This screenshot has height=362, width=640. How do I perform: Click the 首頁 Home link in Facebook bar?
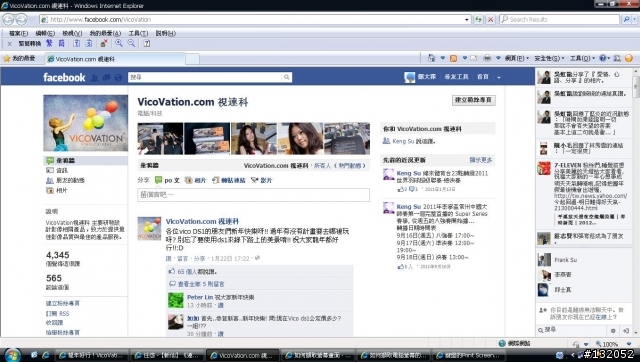(482, 77)
